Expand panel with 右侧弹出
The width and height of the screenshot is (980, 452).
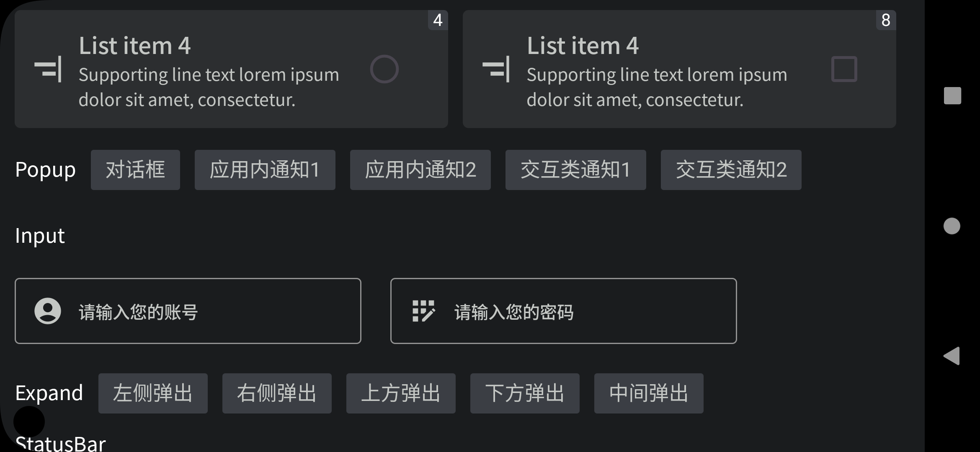click(x=277, y=393)
